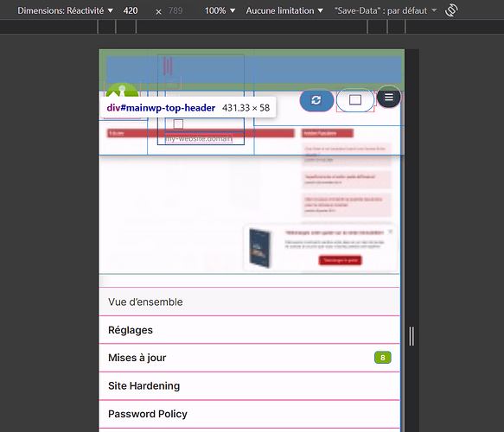Edit the viewport height field 789

[175, 10]
